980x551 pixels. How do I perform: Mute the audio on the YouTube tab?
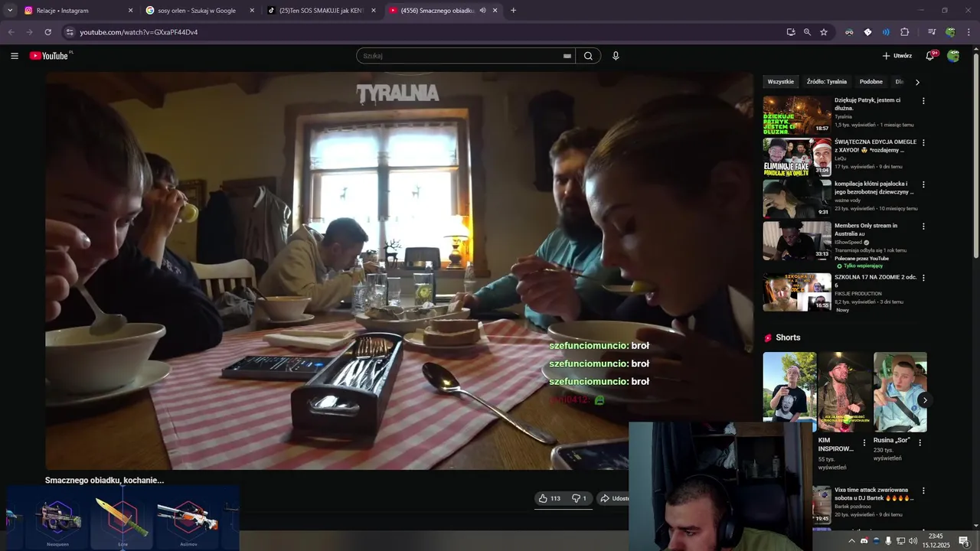[x=482, y=11]
